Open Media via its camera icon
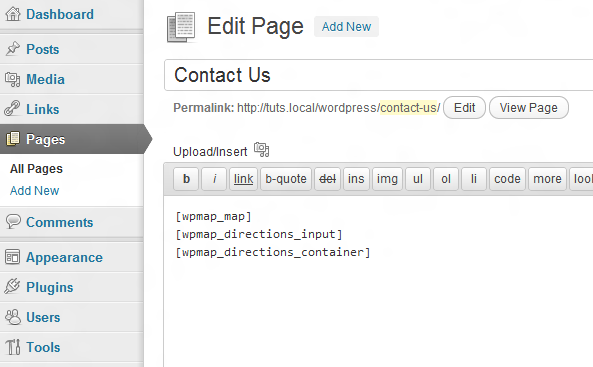The height and width of the screenshot is (367, 593). (12, 79)
